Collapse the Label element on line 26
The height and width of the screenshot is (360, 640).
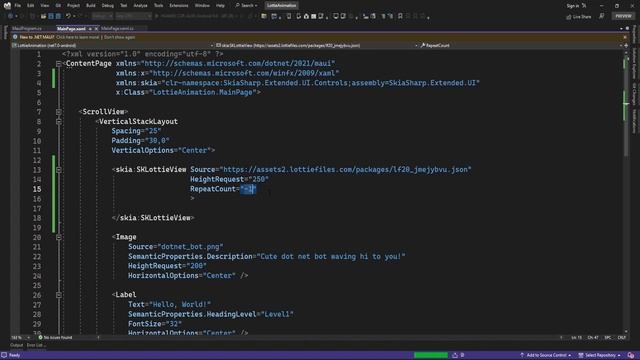(59, 295)
